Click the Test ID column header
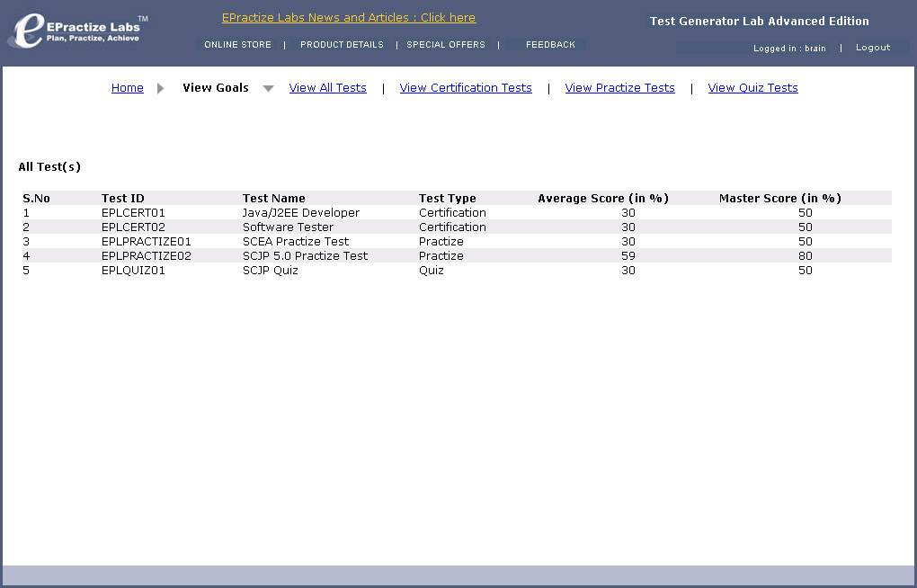The image size is (917, 588). (123, 199)
